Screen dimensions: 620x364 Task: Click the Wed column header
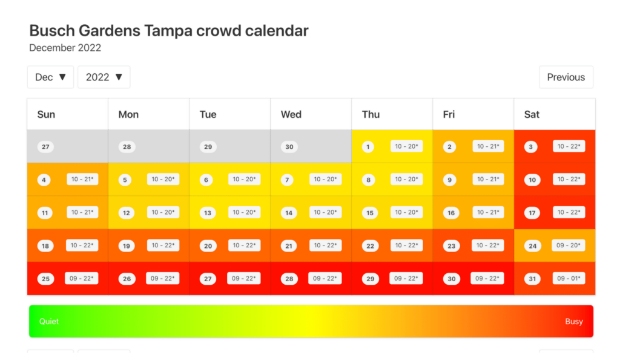tap(291, 114)
